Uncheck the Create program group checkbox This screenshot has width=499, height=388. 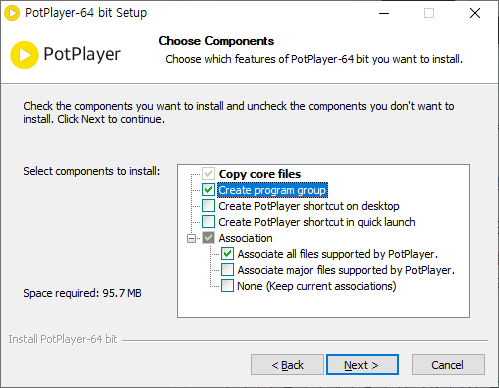point(208,190)
